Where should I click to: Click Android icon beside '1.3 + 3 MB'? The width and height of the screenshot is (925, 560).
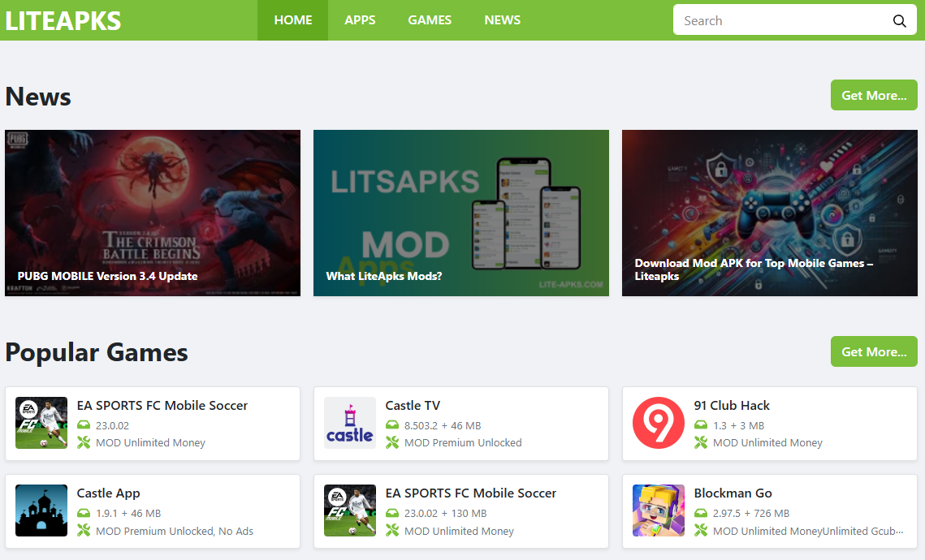701,425
